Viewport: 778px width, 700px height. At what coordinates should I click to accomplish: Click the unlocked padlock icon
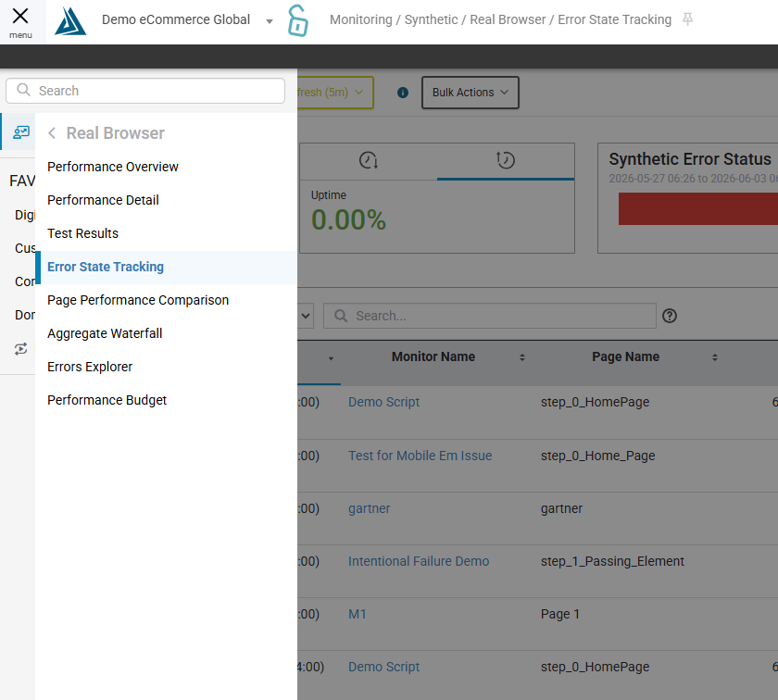297,20
